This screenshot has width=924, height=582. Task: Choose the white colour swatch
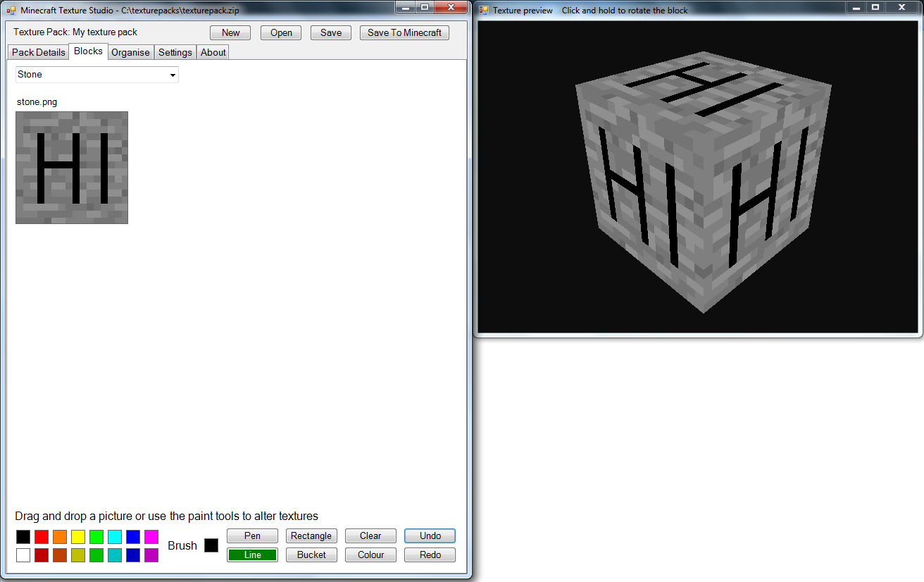click(x=23, y=555)
